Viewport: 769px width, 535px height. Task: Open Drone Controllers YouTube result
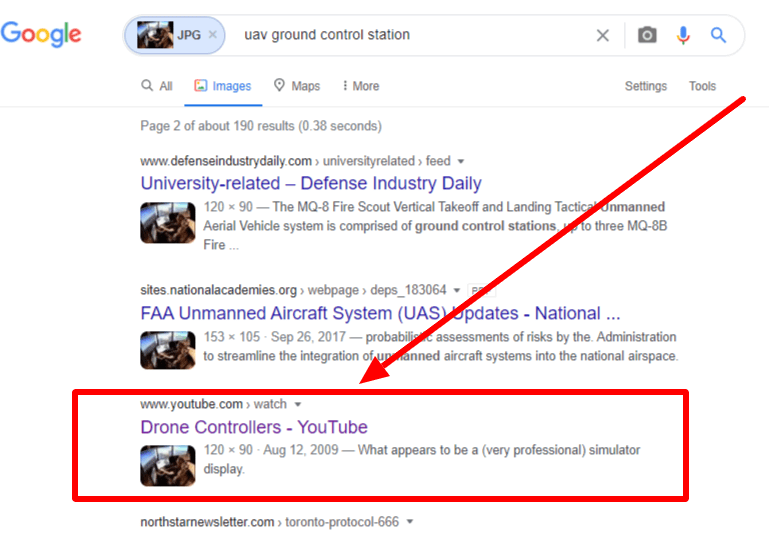coord(253,427)
